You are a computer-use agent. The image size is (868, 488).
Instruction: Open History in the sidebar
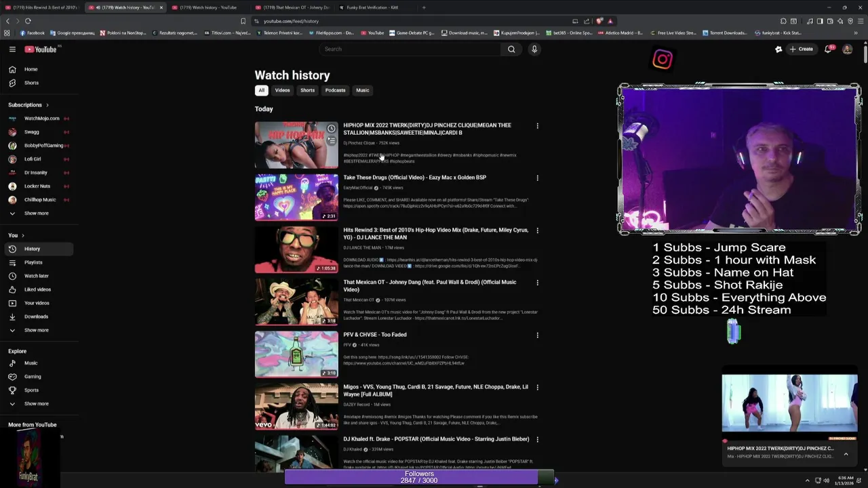(37, 249)
